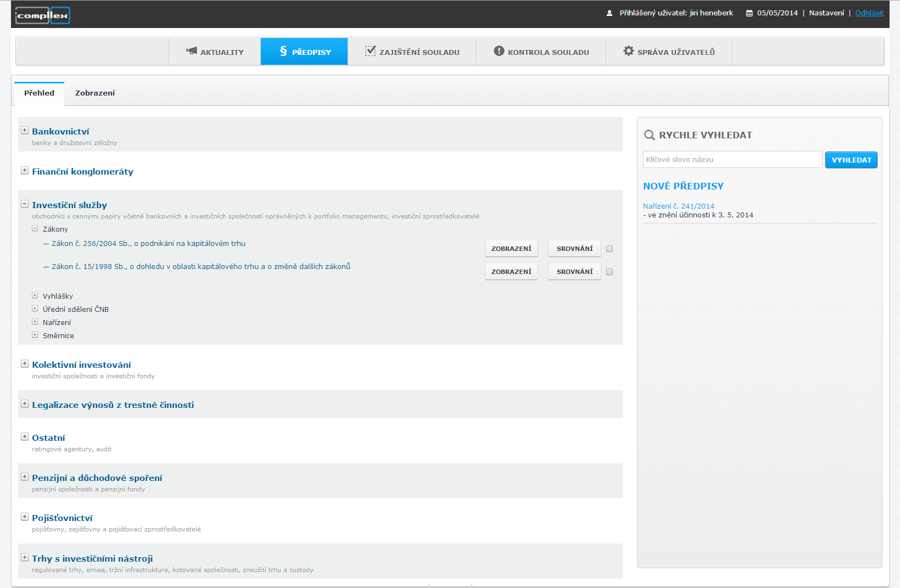
Task: Open the Aktuality menu item
Action: tap(215, 52)
